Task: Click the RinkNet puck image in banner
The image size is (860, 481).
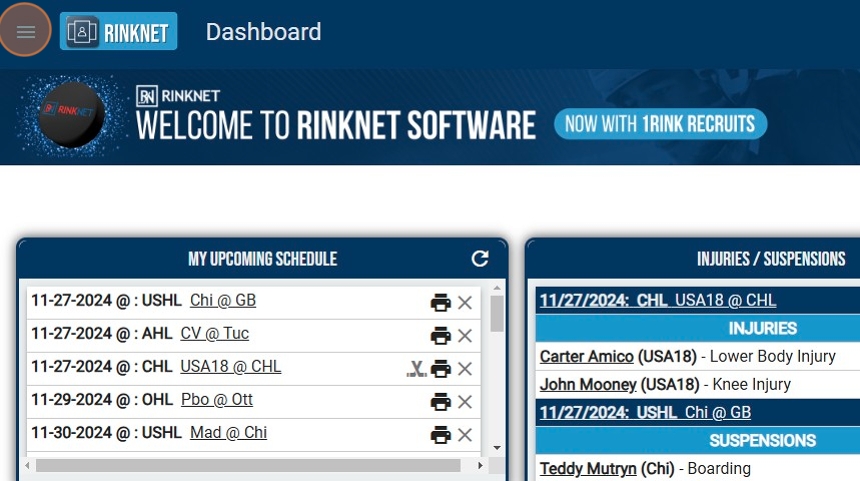Action: click(x=71, y=115)
